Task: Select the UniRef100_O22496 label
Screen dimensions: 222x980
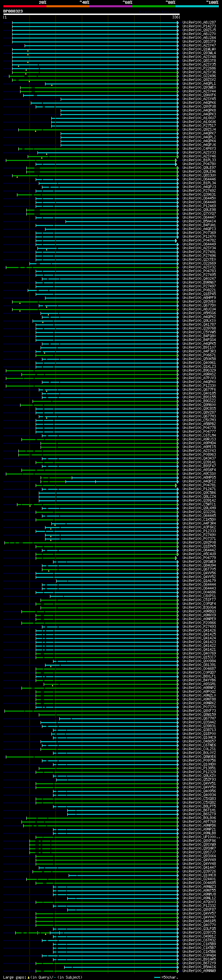Action: [x=199, y=76]
